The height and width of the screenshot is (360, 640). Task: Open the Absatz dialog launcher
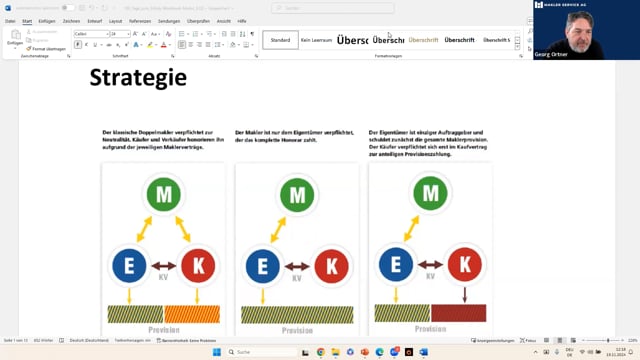click(256, 56)
